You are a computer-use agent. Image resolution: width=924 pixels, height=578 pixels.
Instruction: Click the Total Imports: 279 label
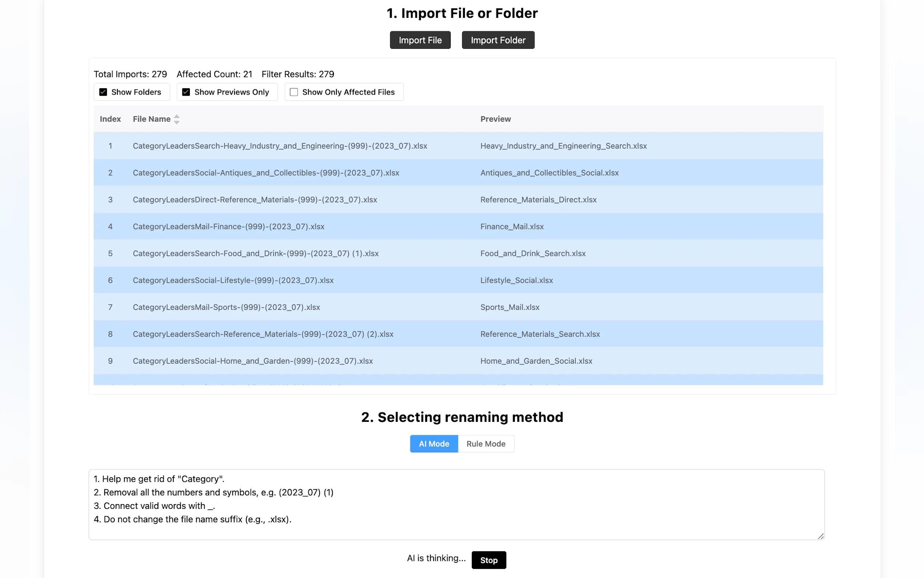click(130, 74)
